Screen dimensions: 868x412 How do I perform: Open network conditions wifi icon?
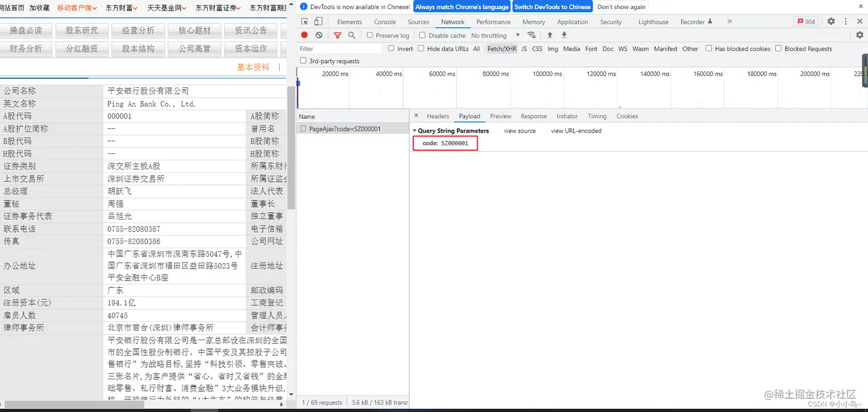click(x=532, y=35)
